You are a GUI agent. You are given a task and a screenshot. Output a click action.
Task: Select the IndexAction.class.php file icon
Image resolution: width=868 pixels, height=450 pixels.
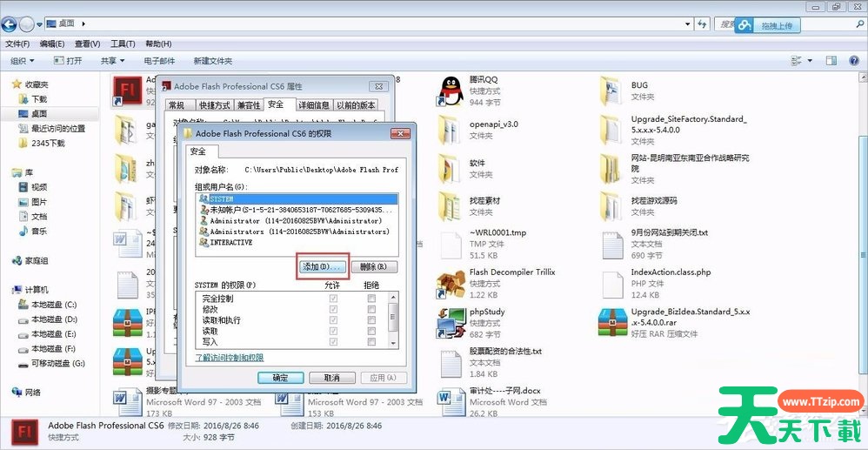point(613,284)
